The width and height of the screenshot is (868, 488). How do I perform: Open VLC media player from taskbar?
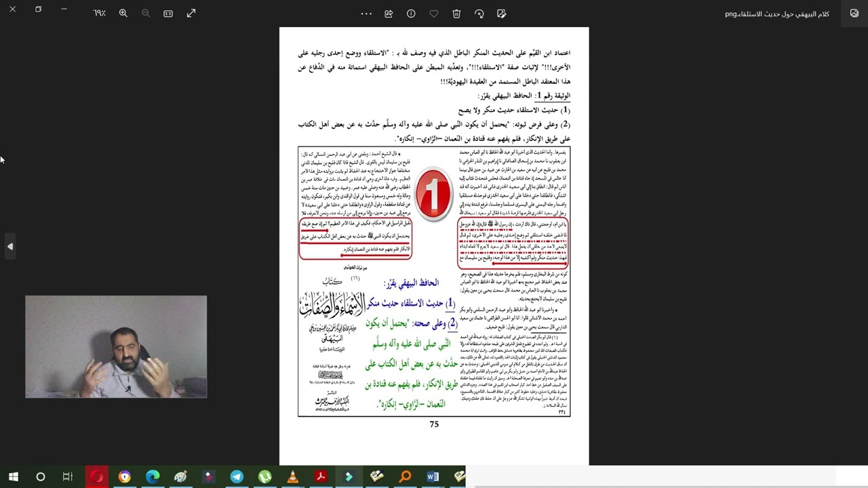pyautogui.click(x=293, y=477)
